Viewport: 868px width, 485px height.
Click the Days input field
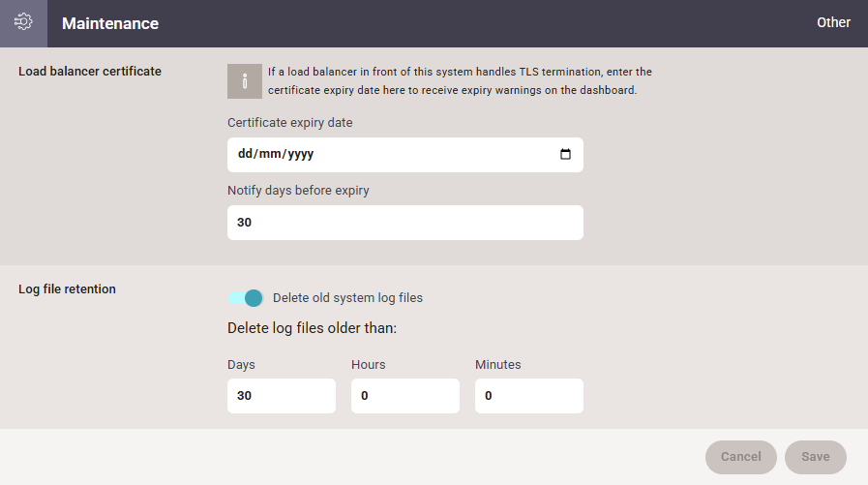click(x=282, y=396)
